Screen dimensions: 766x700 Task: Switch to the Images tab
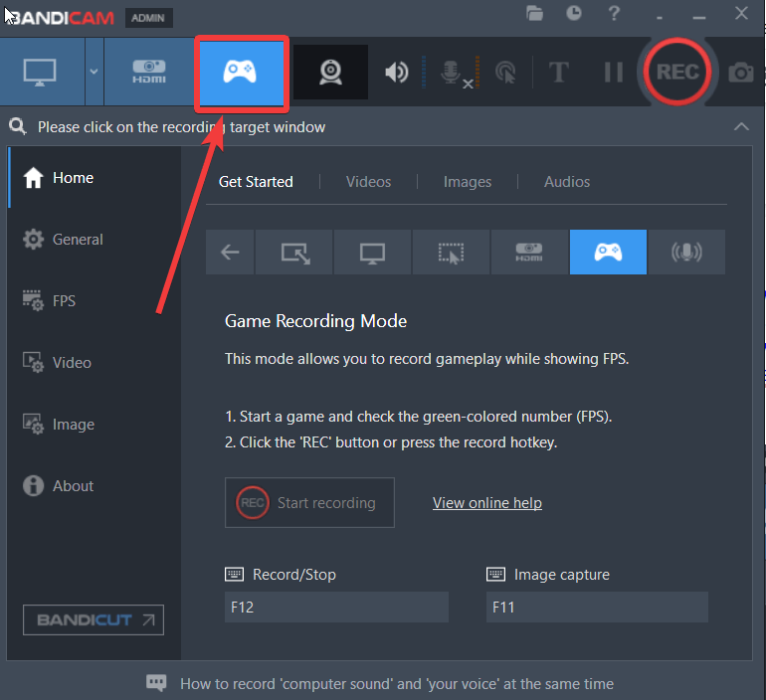coord(467,182)
